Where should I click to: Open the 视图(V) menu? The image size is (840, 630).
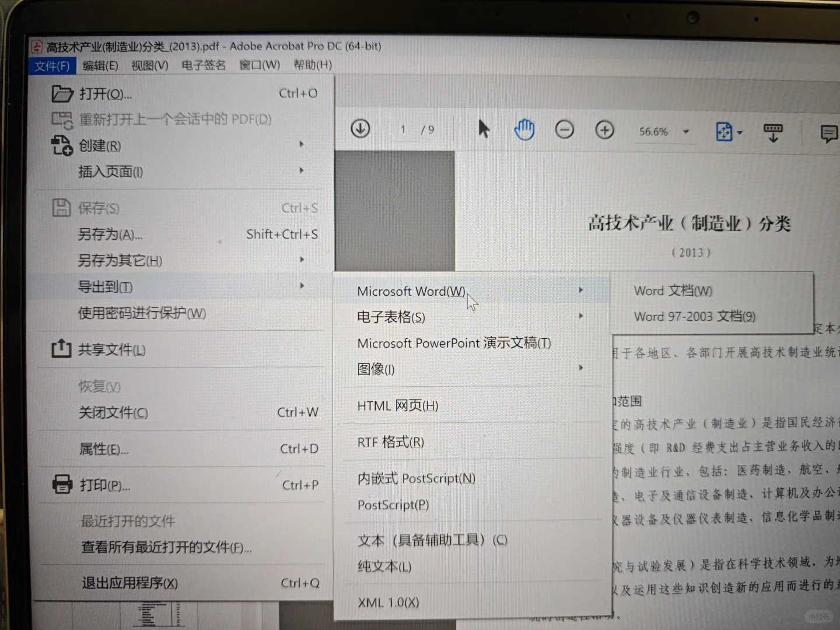point(150,65)
